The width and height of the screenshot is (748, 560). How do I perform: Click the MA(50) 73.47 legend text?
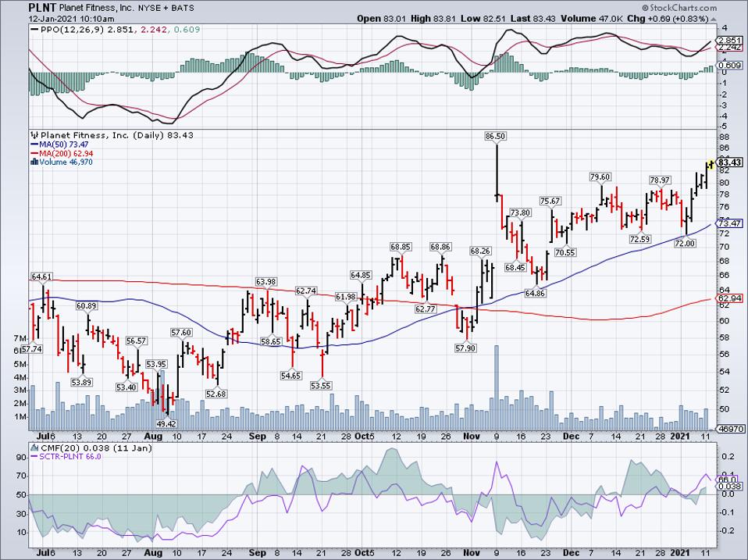tap(64, 144)
